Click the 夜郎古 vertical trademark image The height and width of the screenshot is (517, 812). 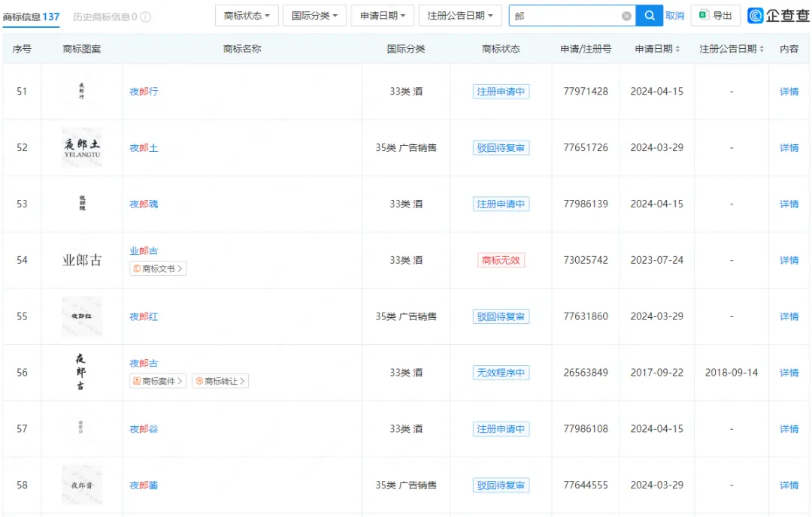80,372
